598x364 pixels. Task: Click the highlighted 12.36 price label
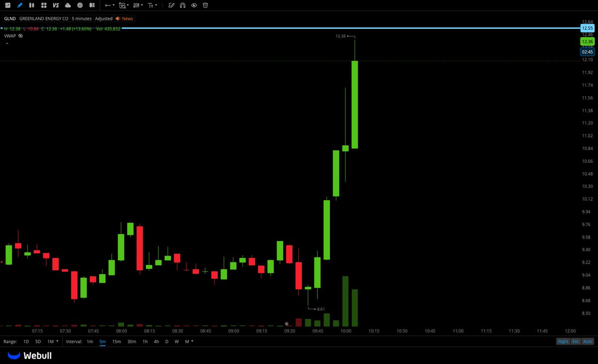click(x=587, y=41)
